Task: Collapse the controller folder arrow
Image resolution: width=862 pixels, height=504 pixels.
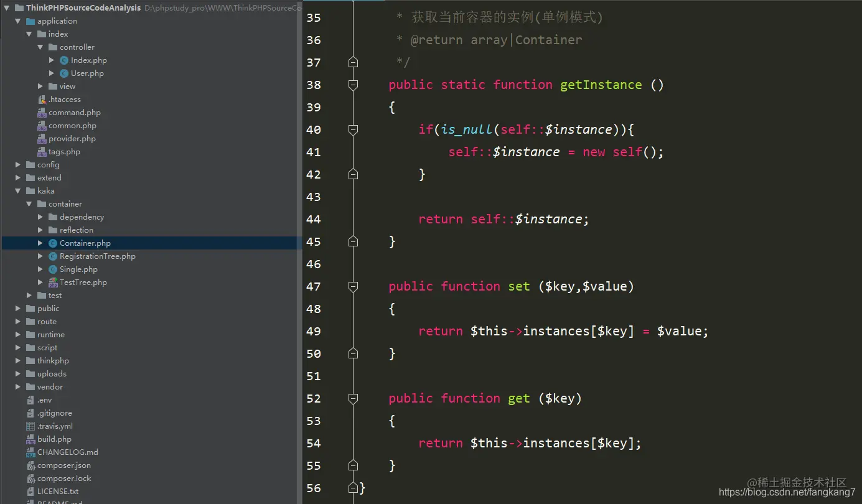Action: click(x=40, y=47)
